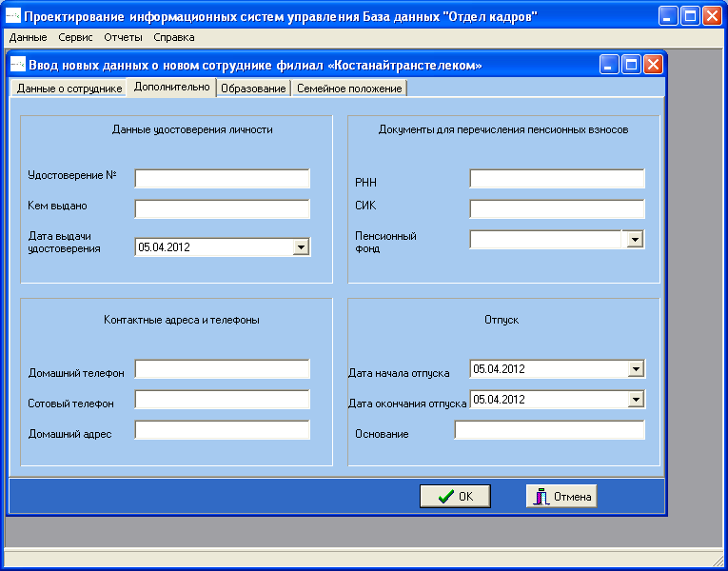Screen dimensions: 728x571
Task: Maximize the main Отдел кадров window
Action: [690, 16]
